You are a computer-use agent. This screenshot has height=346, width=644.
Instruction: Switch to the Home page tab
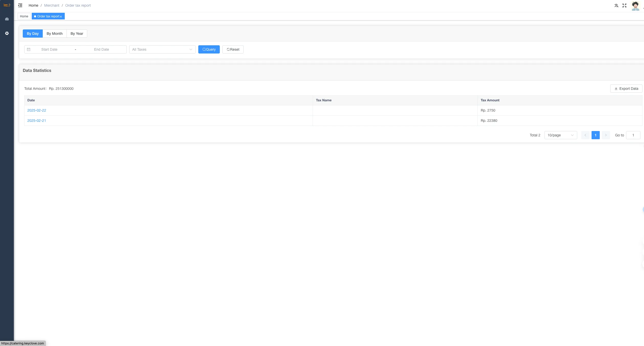(x=24, y=16)
